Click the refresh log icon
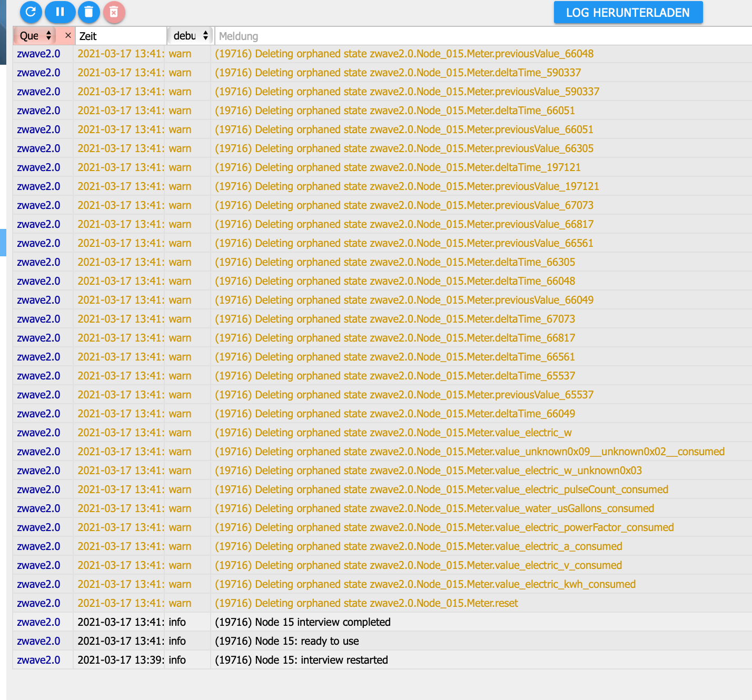Image resolution: width=752 pixels, height=700 pixels. tap(31, 12)
